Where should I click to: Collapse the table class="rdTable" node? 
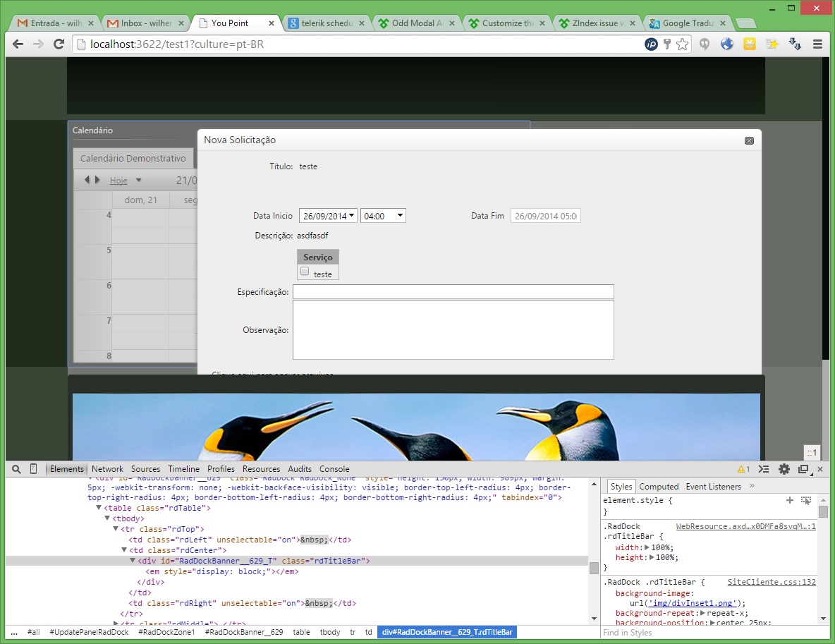pyautogui.click(x=99, y=508)
